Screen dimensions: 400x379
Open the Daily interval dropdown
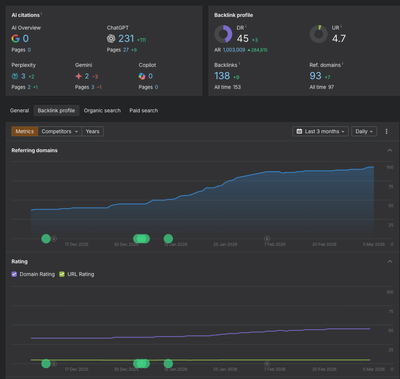364,131
